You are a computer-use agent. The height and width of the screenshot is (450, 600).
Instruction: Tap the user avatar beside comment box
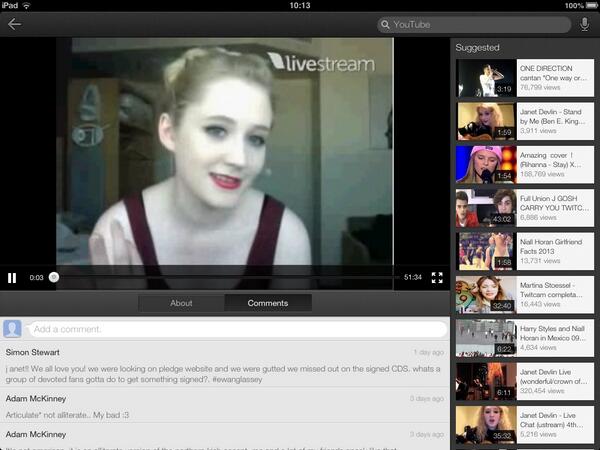12,329
